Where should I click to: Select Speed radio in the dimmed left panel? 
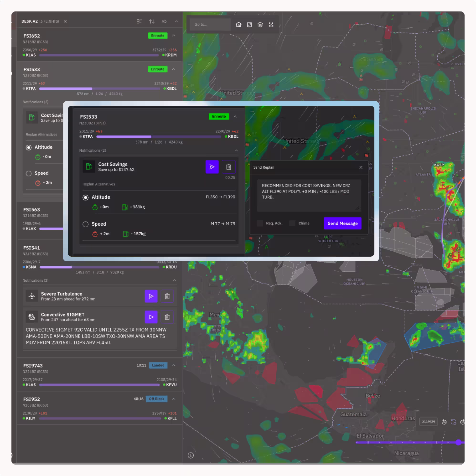(x=29, y=173)
